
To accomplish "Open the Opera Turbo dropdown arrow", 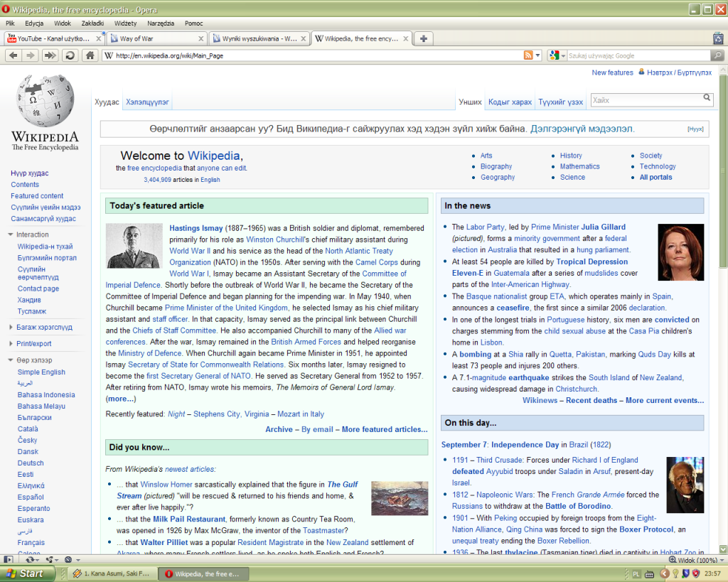I will (78, 560).
